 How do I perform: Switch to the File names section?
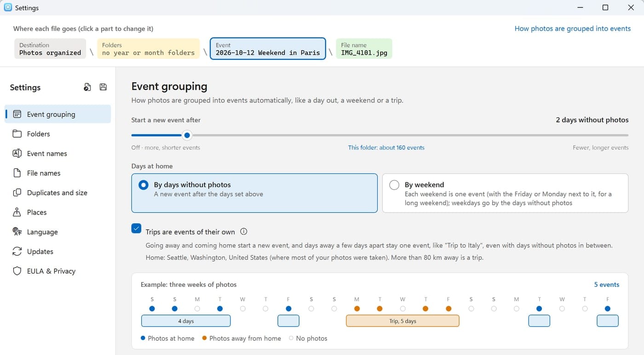[58, 173]
